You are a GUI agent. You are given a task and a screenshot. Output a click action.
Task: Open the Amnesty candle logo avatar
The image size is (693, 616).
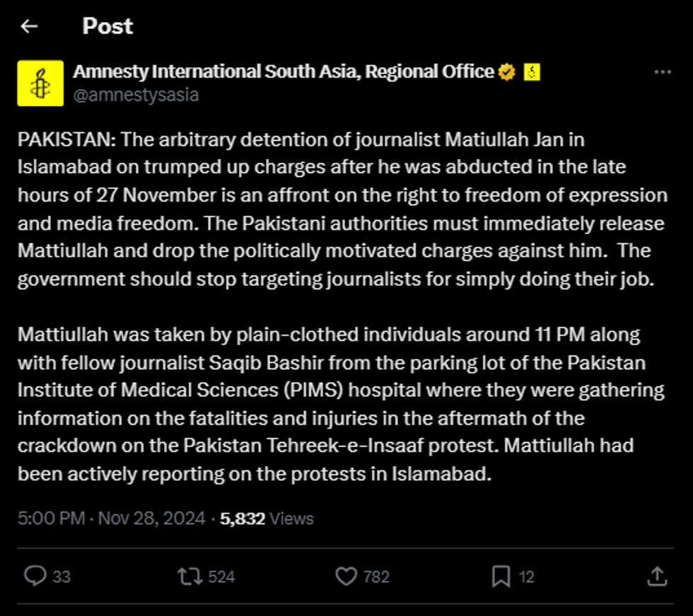[x=40, y=83]
